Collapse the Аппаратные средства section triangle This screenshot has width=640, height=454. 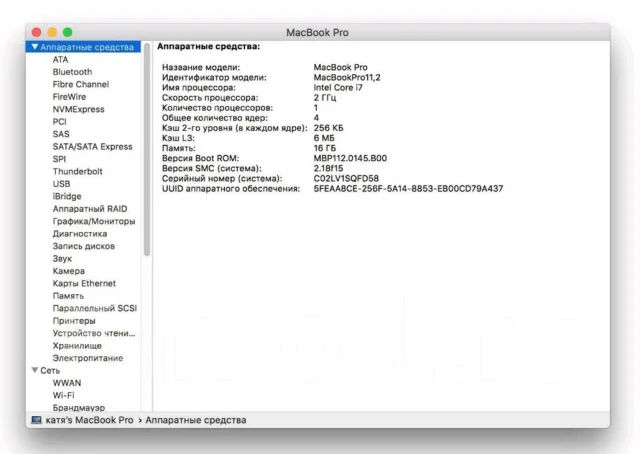click(x=35, y=47)
